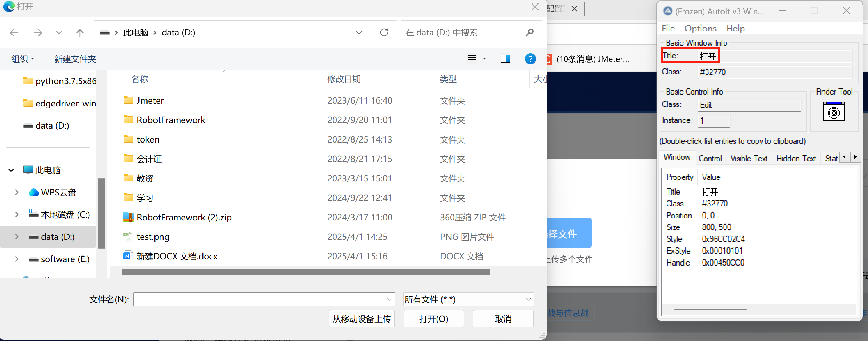Select 本地磁盘 (C:) drive icon
The height and width of the screenshot is (341, 868).
[33, 214]
